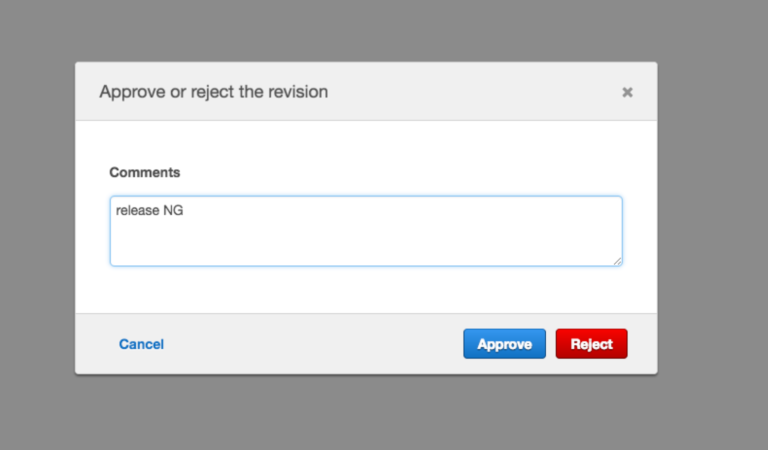Click the word "release" in the comments box

(x=137, y=211)
